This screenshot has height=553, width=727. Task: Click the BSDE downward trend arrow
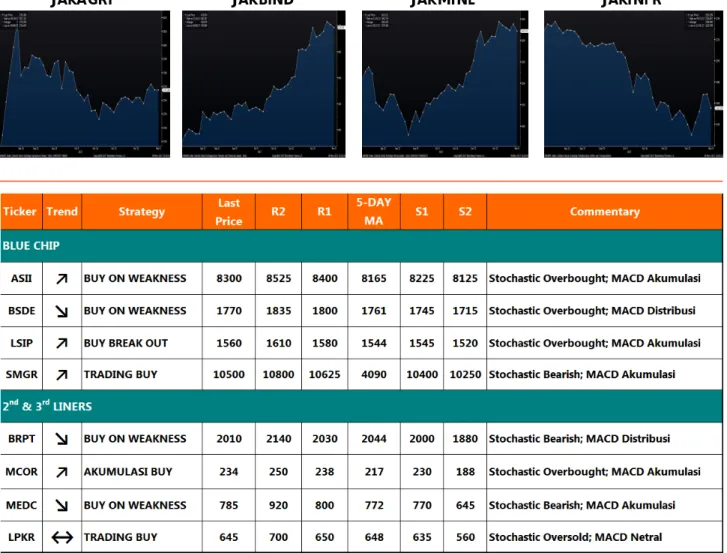(62, 311)
